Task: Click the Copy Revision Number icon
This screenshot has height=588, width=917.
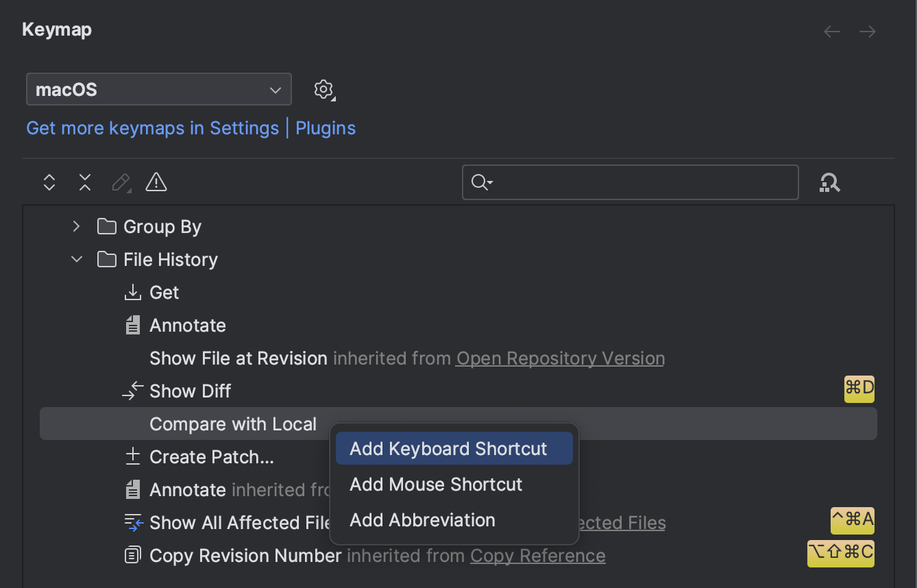Action: [x=132, y=555]
